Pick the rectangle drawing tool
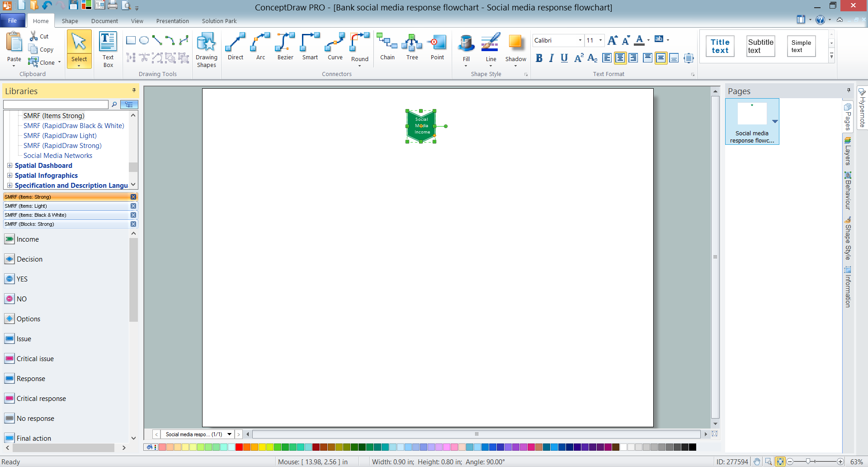868x467 pixels. click(131, 40)
